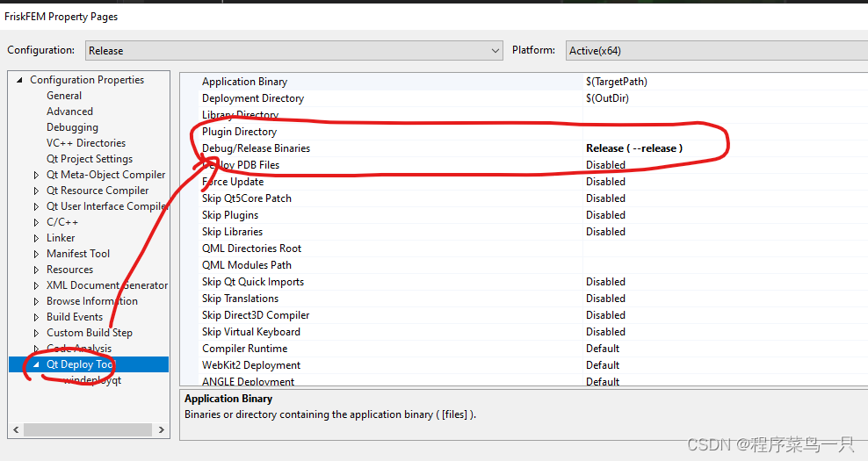Select VC++ Directories tree item
The height and width of the screenshot is (461, 868).
pos(86,143)
